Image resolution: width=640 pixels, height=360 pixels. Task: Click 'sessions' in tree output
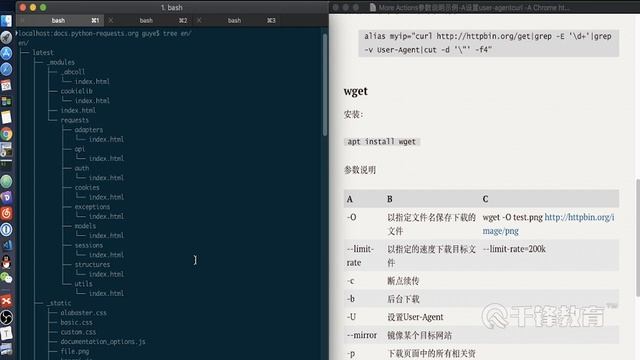pyautogui.click(x=89, y=245)
